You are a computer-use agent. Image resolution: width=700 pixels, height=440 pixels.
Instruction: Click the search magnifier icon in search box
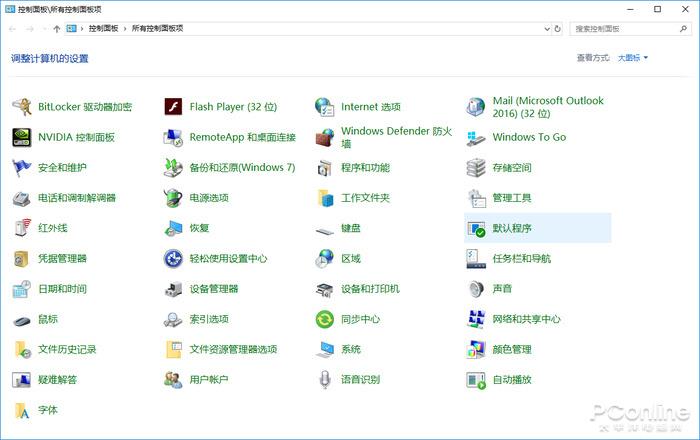tap(683, 29)
